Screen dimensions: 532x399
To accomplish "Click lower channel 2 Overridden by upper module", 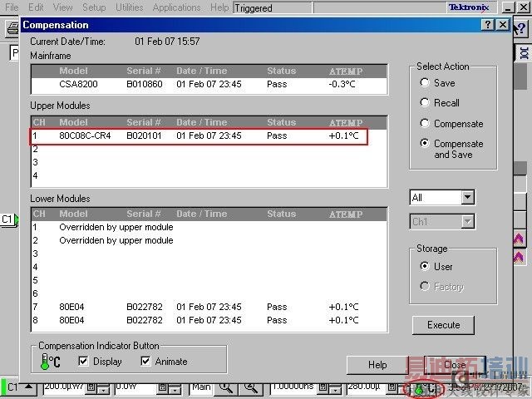I will pos(116,240).
